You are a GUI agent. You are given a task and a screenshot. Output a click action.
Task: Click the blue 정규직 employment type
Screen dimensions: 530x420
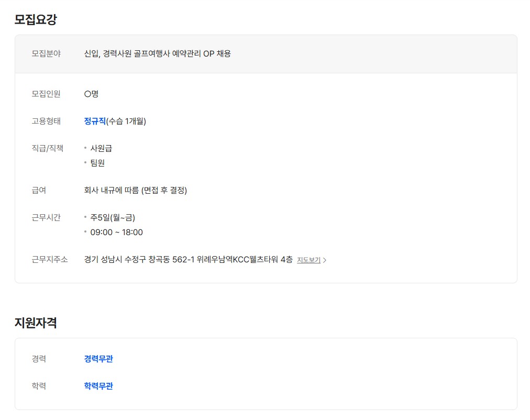pyautogui.click(x=95, y=121)
